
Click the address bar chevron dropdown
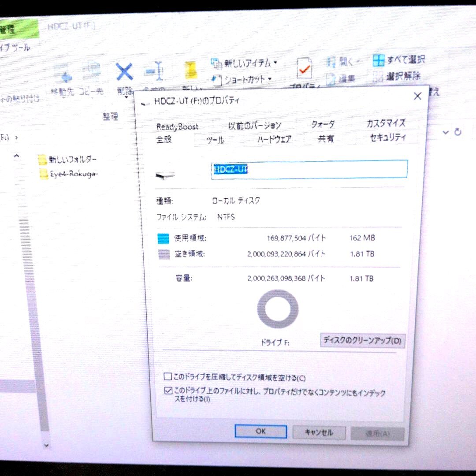click(445, 132)
